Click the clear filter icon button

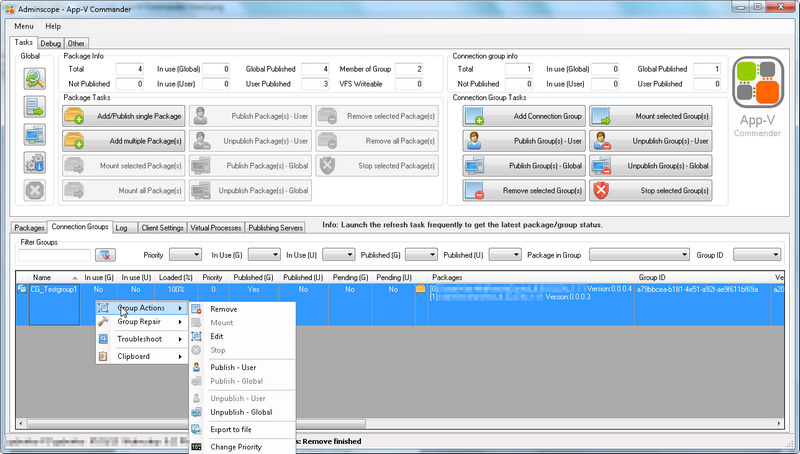[x=106, y=255]
